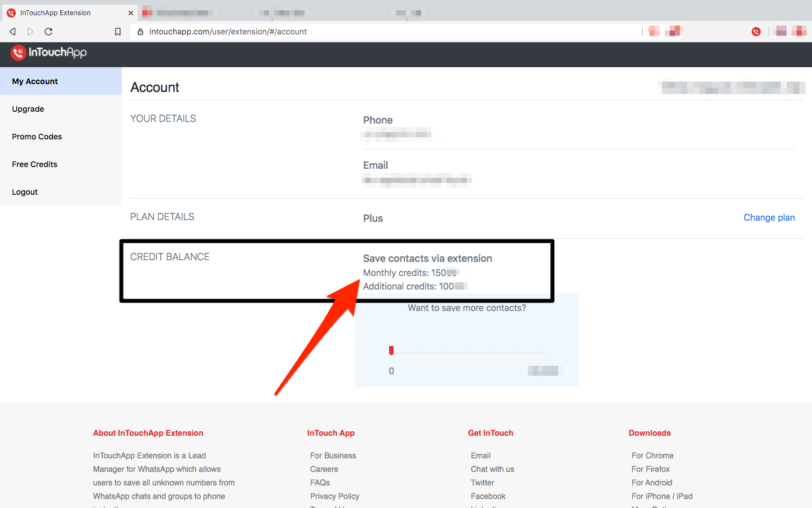Bookmark this page with the bookmark icon
This screenshot has height=508, width=812.
118,32
